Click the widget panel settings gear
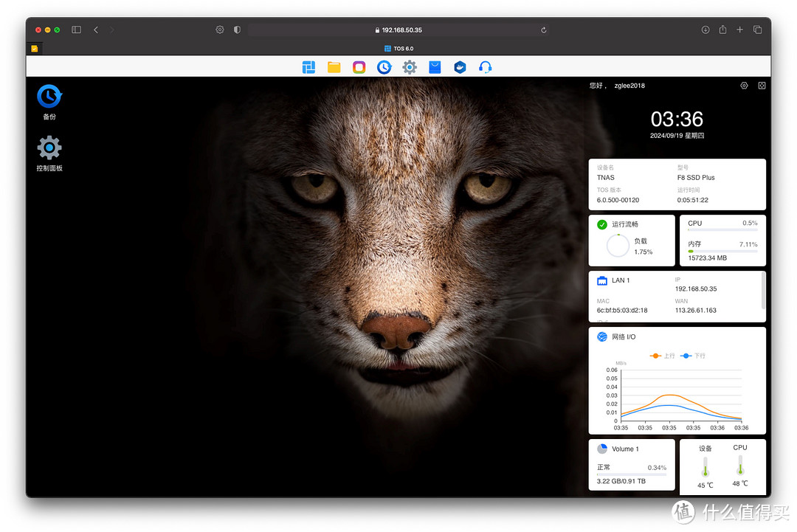The height and width of the screenshot is (532, 797). point(744,86)
